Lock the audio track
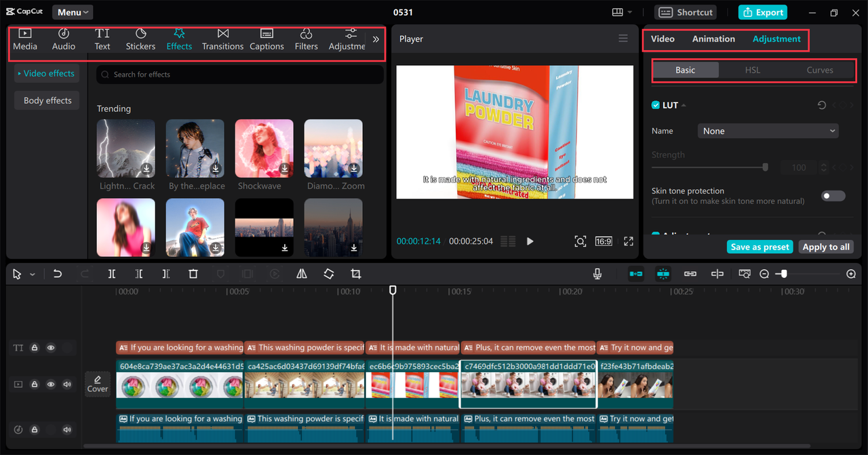Viewport: 868px width, 455px height. coord(34,430)
